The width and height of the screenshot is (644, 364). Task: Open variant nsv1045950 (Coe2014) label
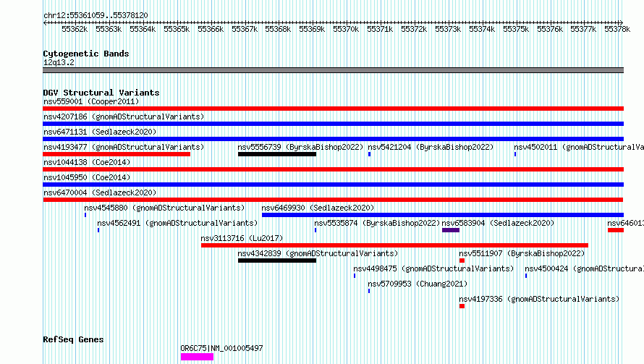pos(87,177)
